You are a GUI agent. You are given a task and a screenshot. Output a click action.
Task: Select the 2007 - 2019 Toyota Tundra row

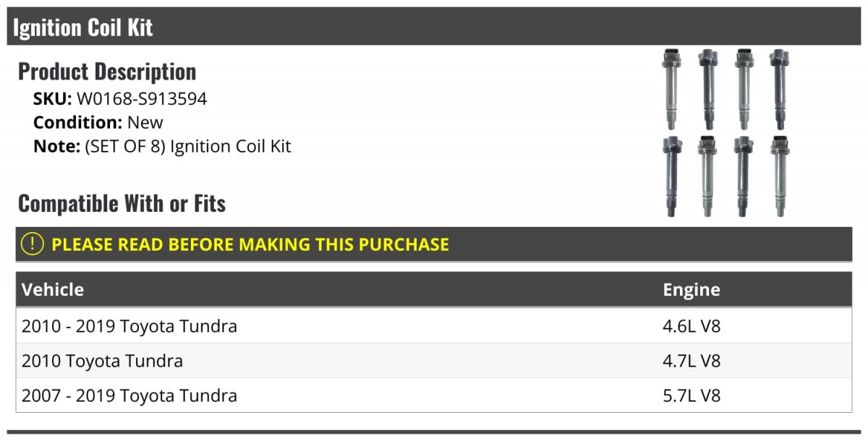click(129, 395)
